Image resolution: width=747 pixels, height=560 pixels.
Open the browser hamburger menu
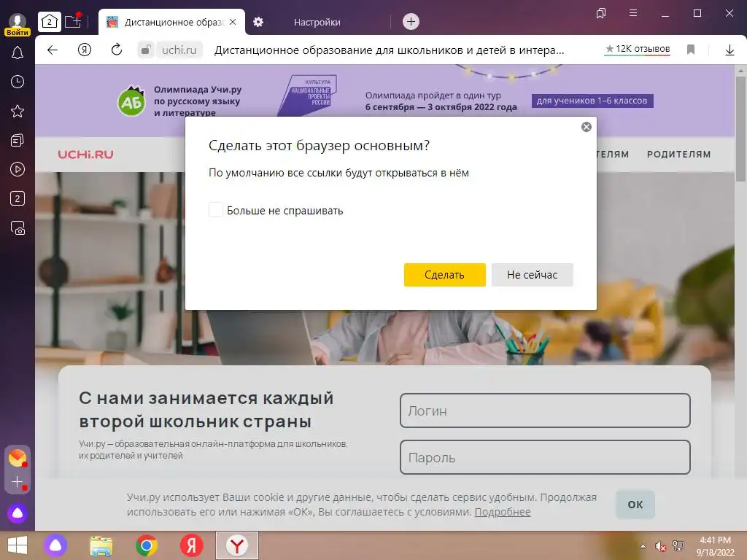click(x=633, y=13)
